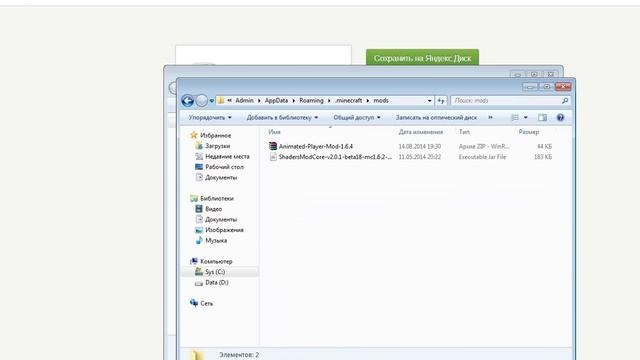The height and width of the screenshot is (360, 640).
Task: Open Документы under Библиотеки
Action: pos(221,220)
